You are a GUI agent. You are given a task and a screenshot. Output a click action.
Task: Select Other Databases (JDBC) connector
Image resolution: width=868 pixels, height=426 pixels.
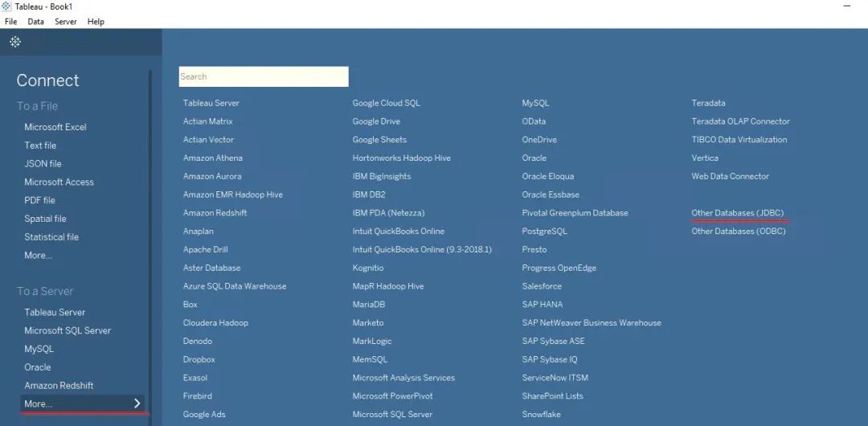click(x=737, y=213)
